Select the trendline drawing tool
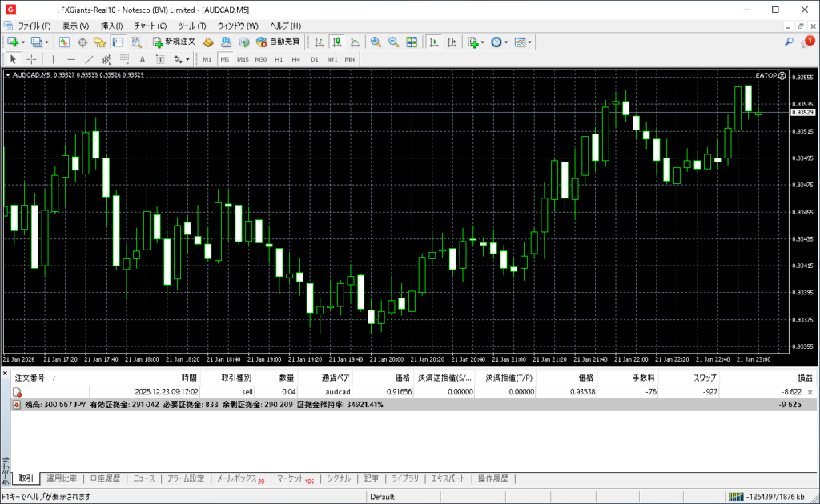Image resolution: width=820 pixels, height=504 pixels. (89, 59)
